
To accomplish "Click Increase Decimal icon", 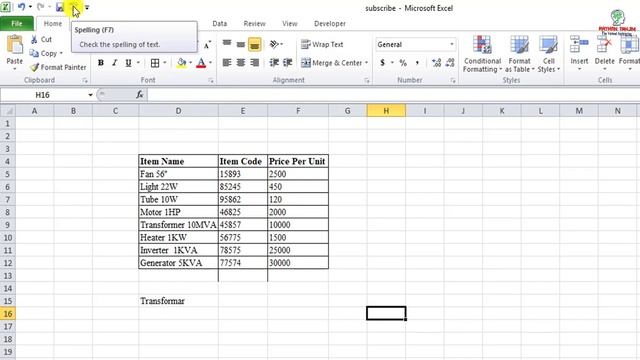I will click(x=436, y=63).
